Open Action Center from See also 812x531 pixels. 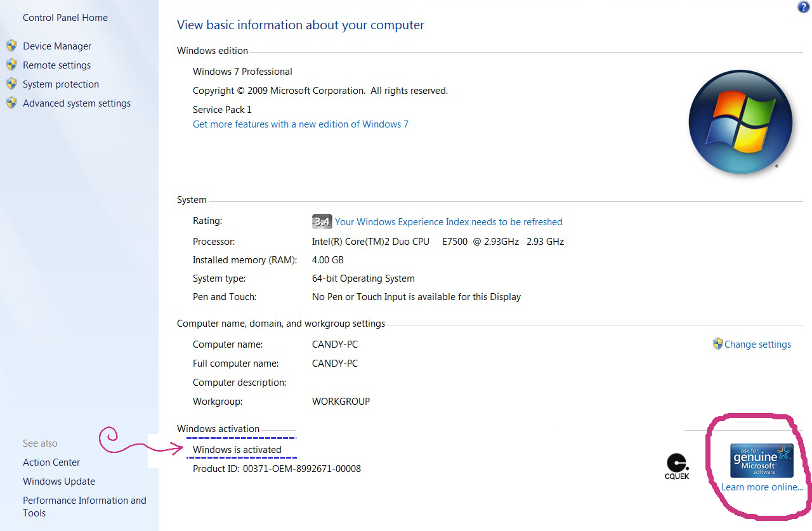(51, 462)
